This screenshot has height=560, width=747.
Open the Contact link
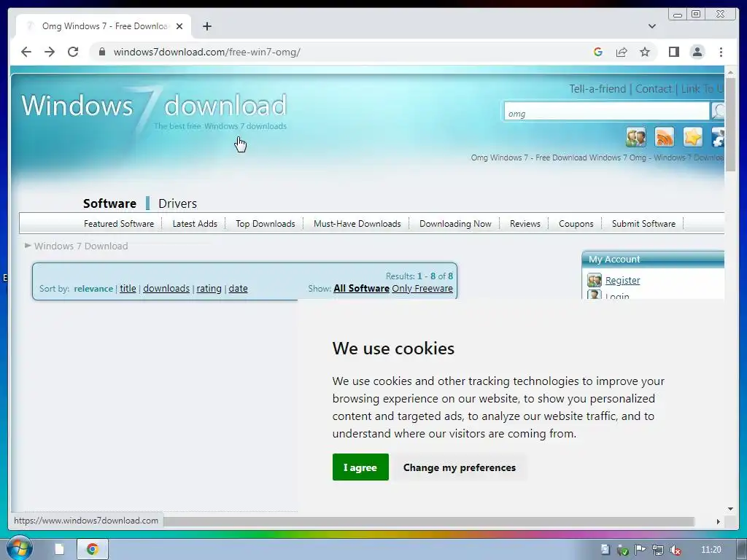click(x=653, y=89)
